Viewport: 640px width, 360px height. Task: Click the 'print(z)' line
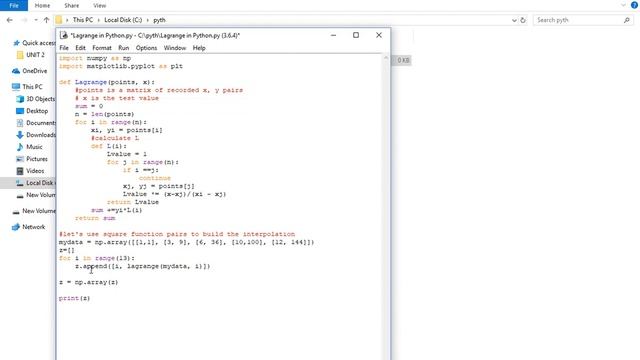pos(74,298)
